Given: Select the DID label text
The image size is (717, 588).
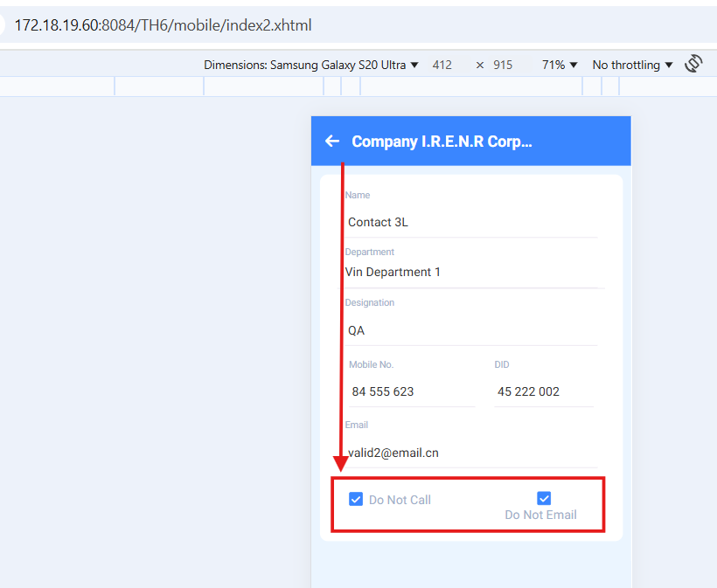Looking at the screenshot, I should click(x=502, y=364).
